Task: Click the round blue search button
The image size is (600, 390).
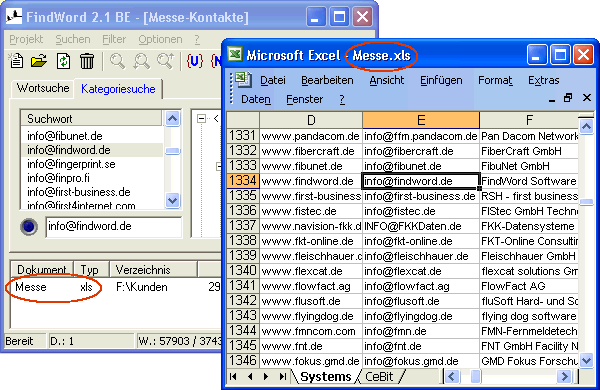Action: coord(29,227)
